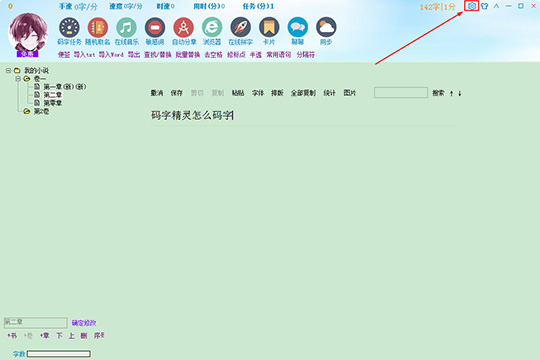Toggle 半透 semi-transparent mode
This screenshot has width=540, height=360.
[x=256, y=55]
